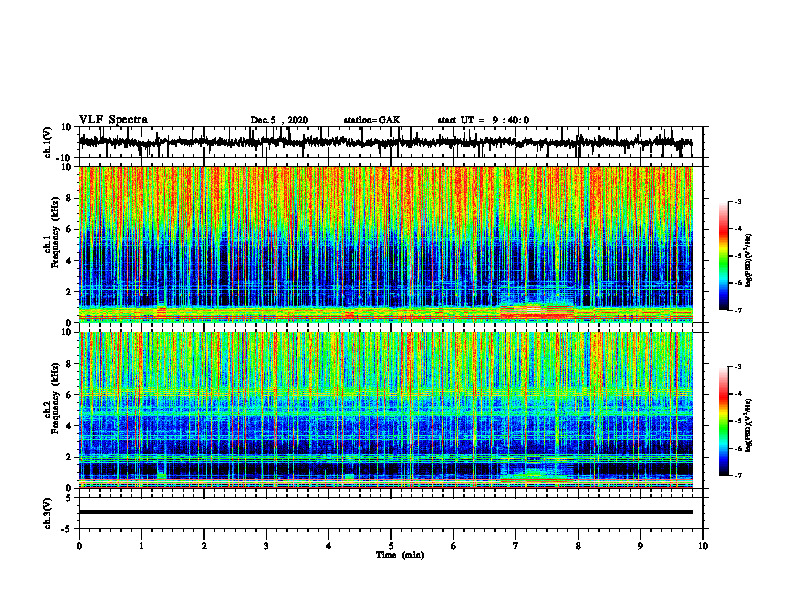Click the flat black ch.3 voltage trace
The width and height of the screenshot is (792, 612).
pyautogui.click(x=385, y=512)
